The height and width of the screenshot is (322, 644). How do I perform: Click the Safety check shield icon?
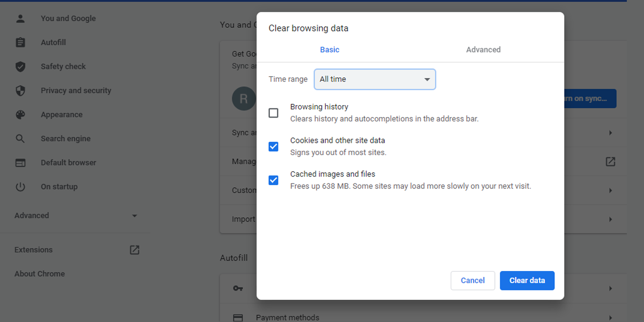(20, 67)
